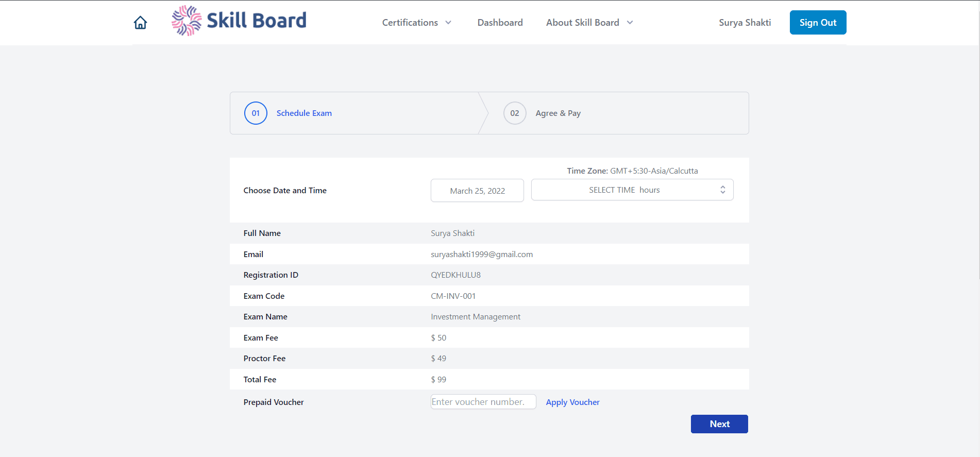980x457 pixels.
Task: Open the March 25, 2022 date picker
Action: (477, 191)
